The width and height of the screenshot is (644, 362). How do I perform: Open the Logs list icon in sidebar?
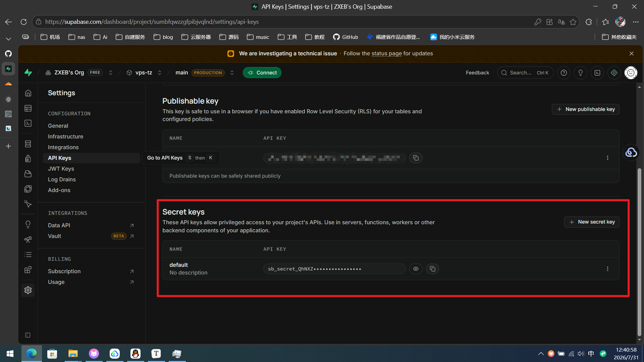28,255
